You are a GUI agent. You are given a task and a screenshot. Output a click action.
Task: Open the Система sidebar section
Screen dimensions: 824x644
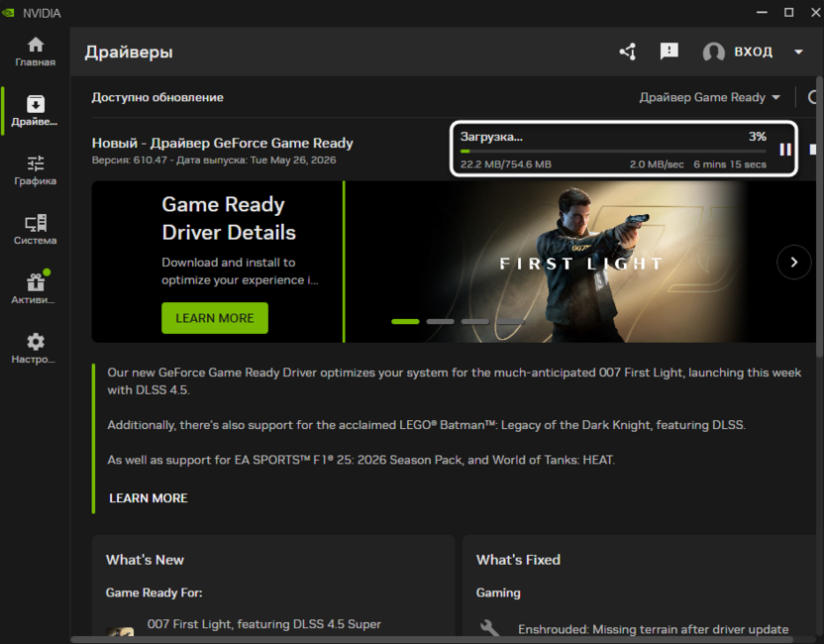pyautogui.click(x=36, y=230)
